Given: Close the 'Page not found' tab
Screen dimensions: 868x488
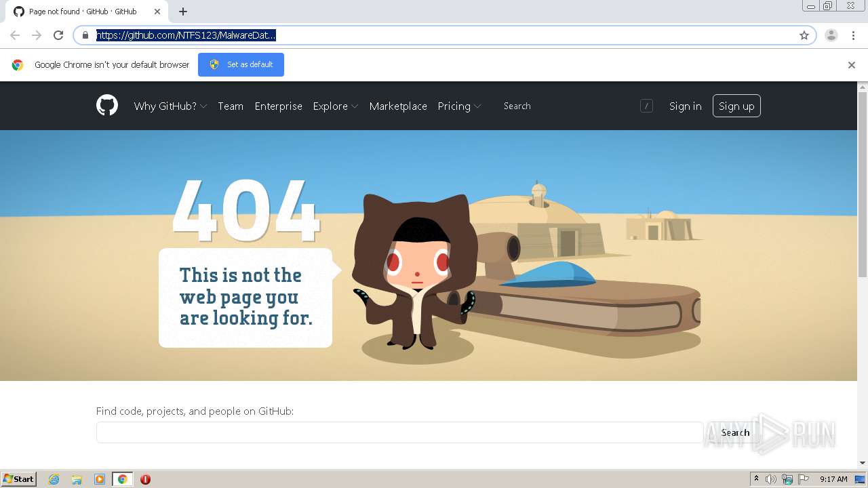Looking at the screenshot, I should [x=157, y=12].
